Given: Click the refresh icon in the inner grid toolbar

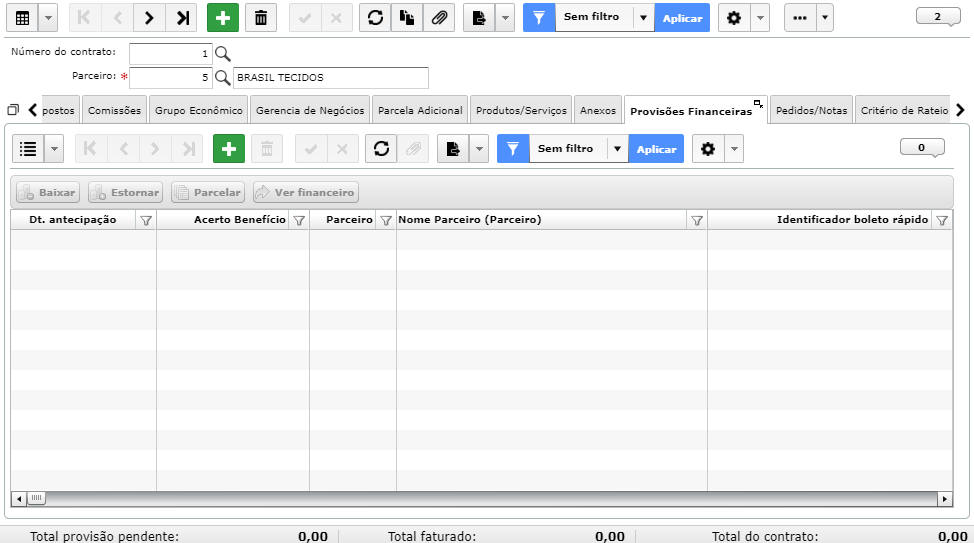Looking at the screenshot, I should 381,149.
